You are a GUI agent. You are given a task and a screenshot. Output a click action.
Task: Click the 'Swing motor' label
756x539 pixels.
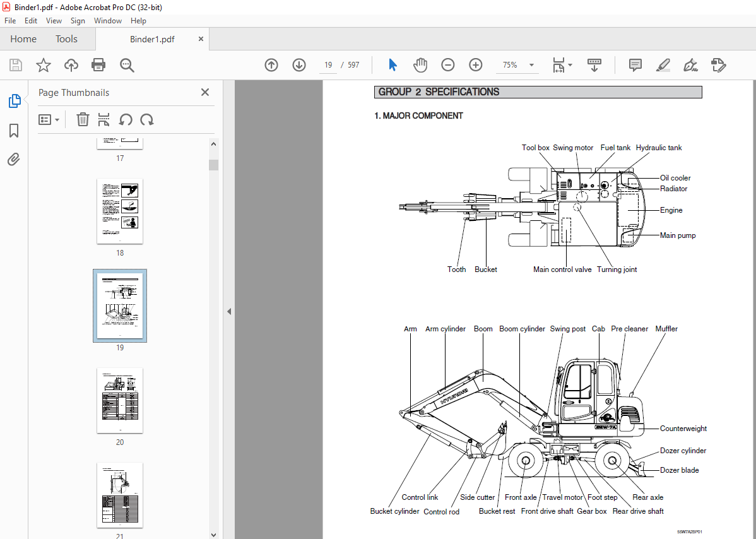tap(573, 148)
